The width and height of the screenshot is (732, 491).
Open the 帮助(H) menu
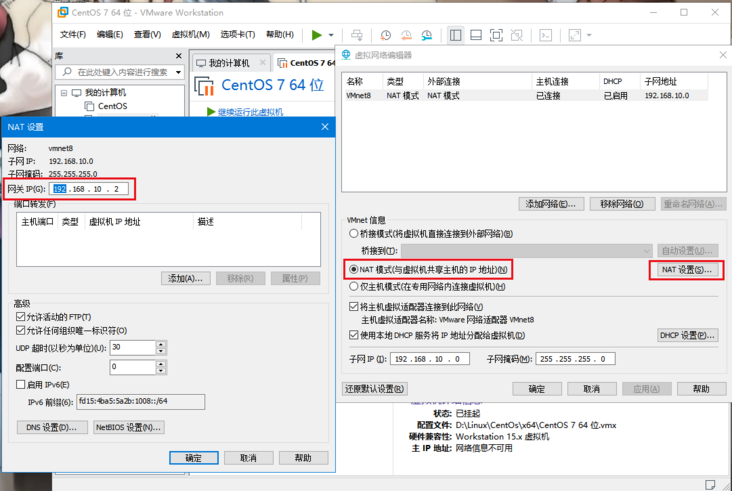click(x=280, y=35)
